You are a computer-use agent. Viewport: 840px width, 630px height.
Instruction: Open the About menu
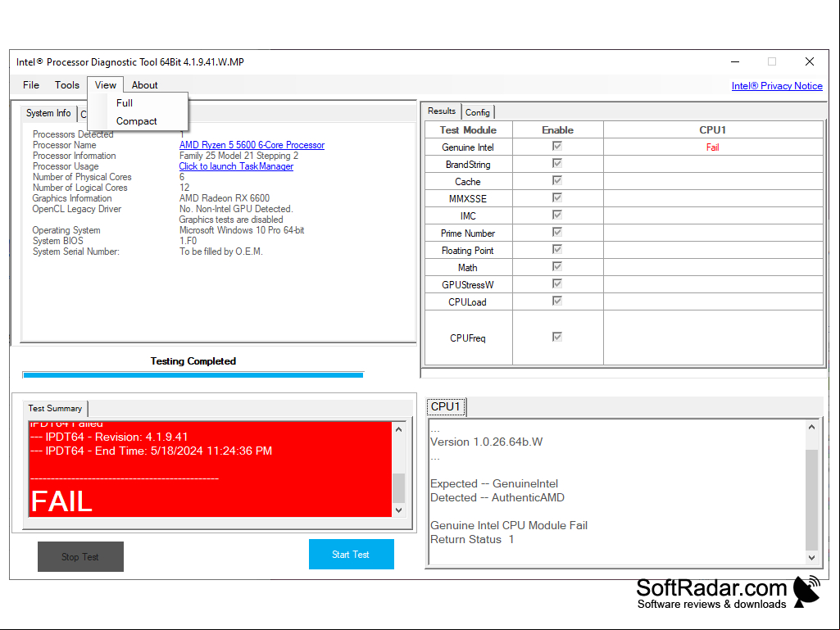coord(144,85)
